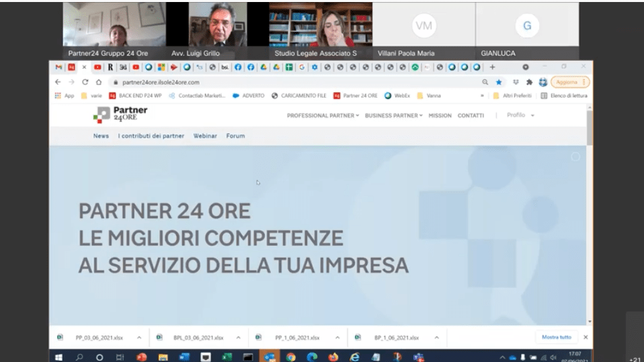
Task: Click the browser reload page icon
Action: pos(85,82)
